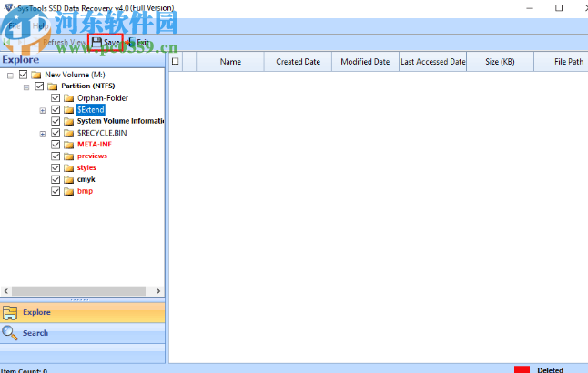This screenshot has width=588, height=373.
Task: Select the deleted META-INF folder
Action: click(95, 145)
